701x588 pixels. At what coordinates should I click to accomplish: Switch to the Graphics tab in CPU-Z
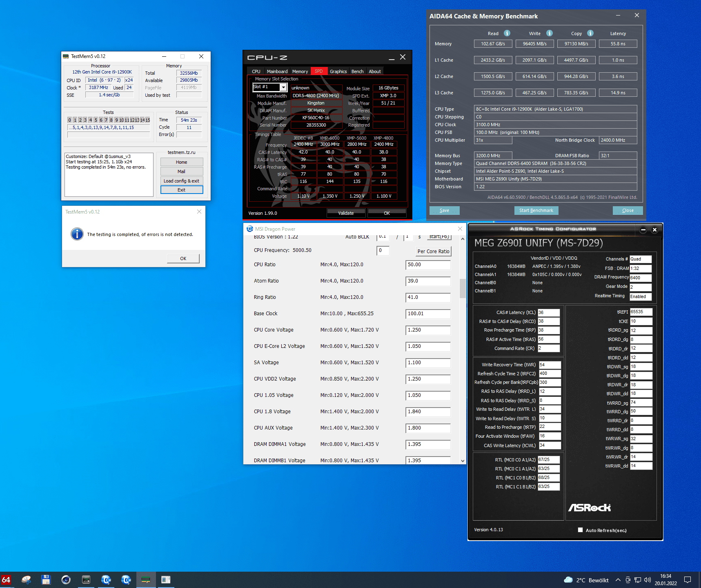338,71
